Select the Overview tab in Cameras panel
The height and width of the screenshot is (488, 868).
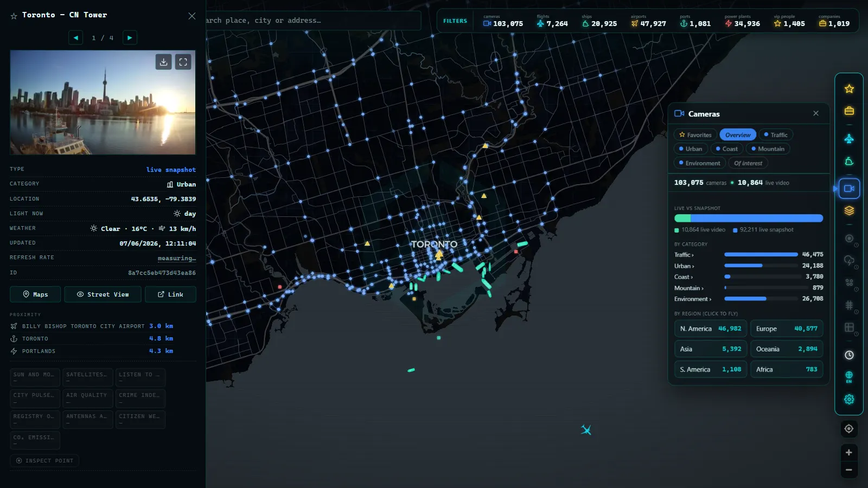click(x=738, y=135)
